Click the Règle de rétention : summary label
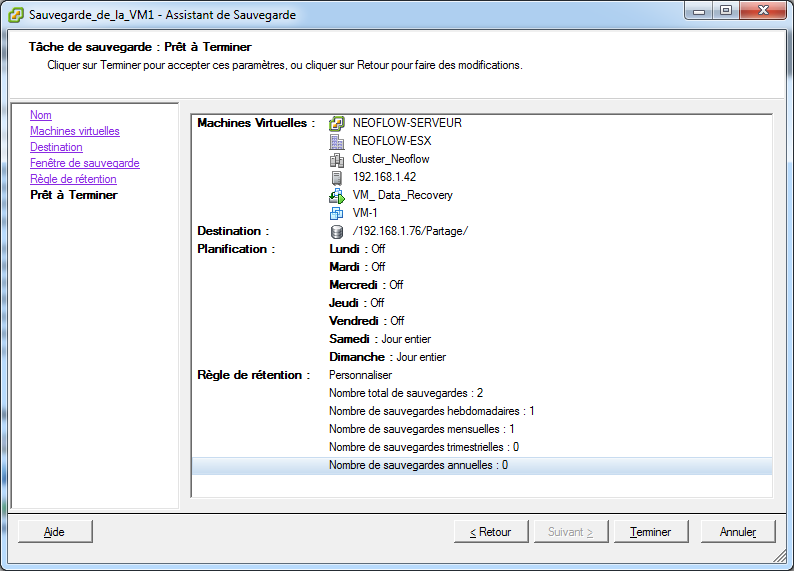Image resolution: width=794 pixels, height=571 pixels. point(253,375)
